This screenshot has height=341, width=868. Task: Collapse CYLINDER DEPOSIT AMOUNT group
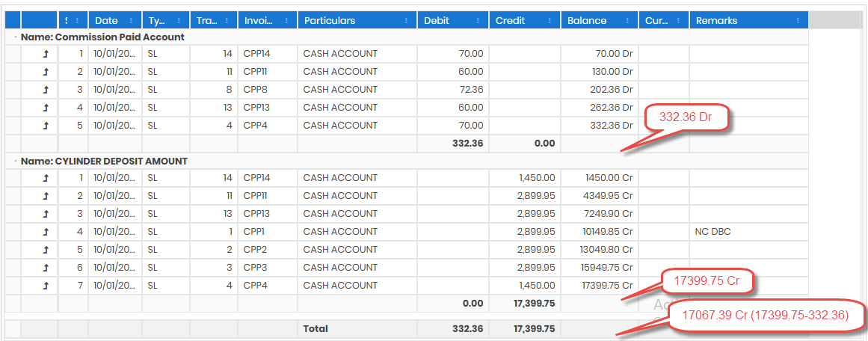(x=15, y=161)
